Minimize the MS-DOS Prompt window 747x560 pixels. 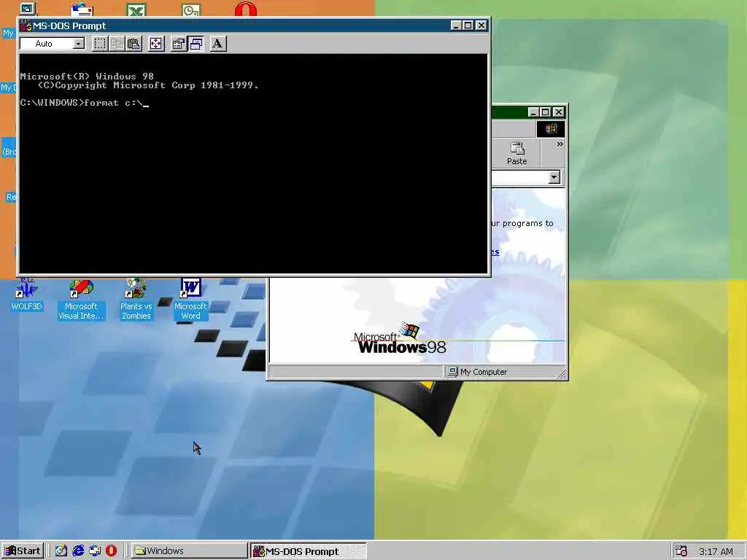456,26
